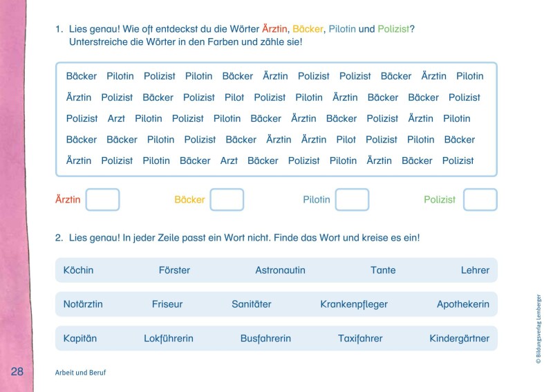Click the footer text Arbeit und Beruf

coord(80,372)
